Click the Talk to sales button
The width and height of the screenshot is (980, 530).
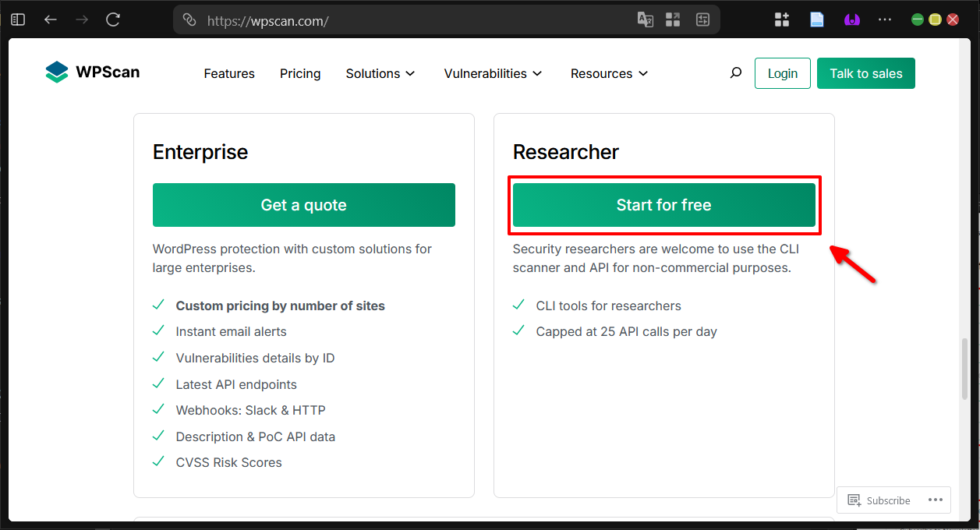click(865, 72)
